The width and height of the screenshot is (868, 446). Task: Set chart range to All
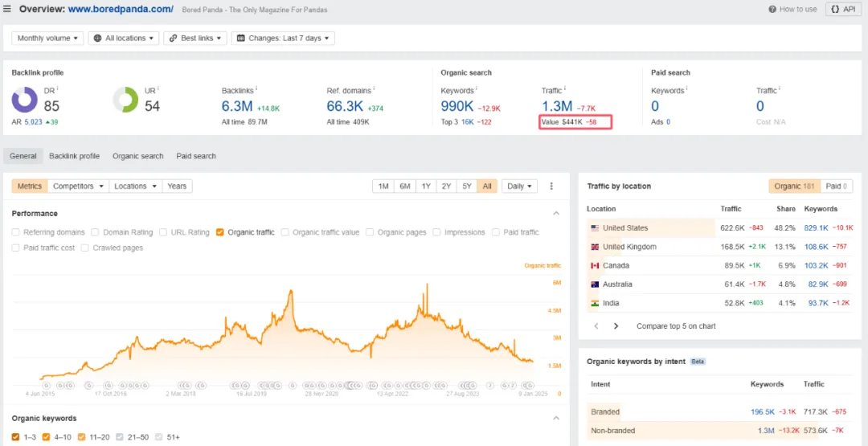point(487,186)
